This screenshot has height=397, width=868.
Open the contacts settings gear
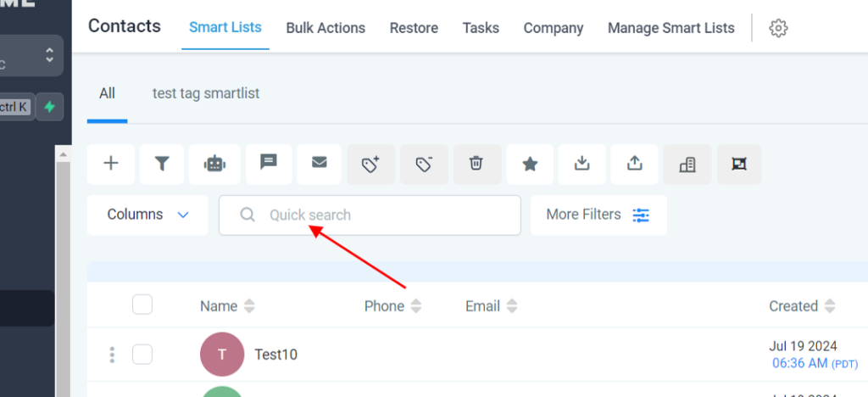778,28
